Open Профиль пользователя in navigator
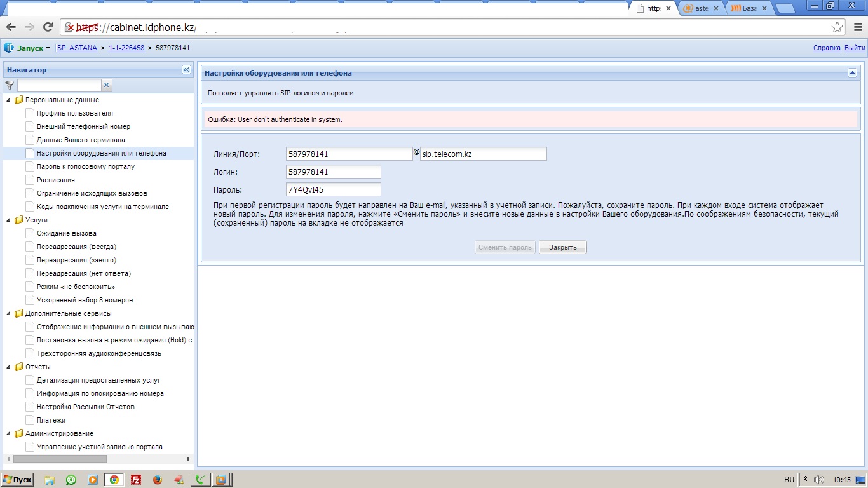 [x=74, y=113]
